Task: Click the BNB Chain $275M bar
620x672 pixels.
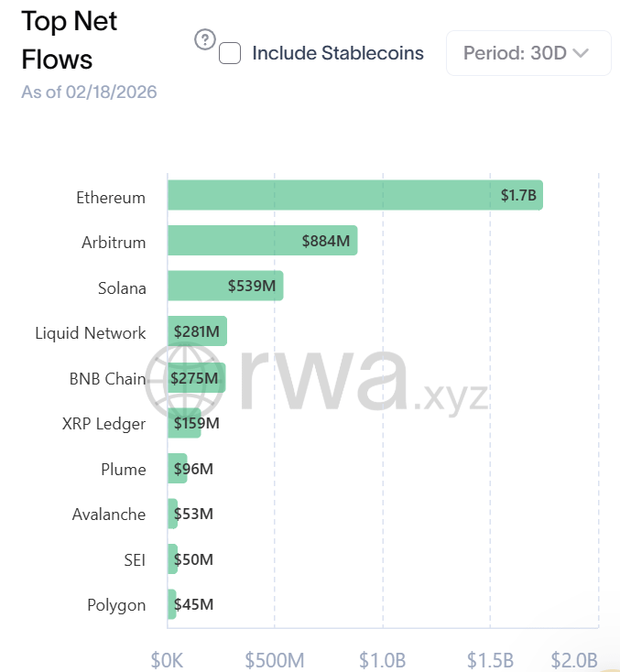Action: coord(196,377)
